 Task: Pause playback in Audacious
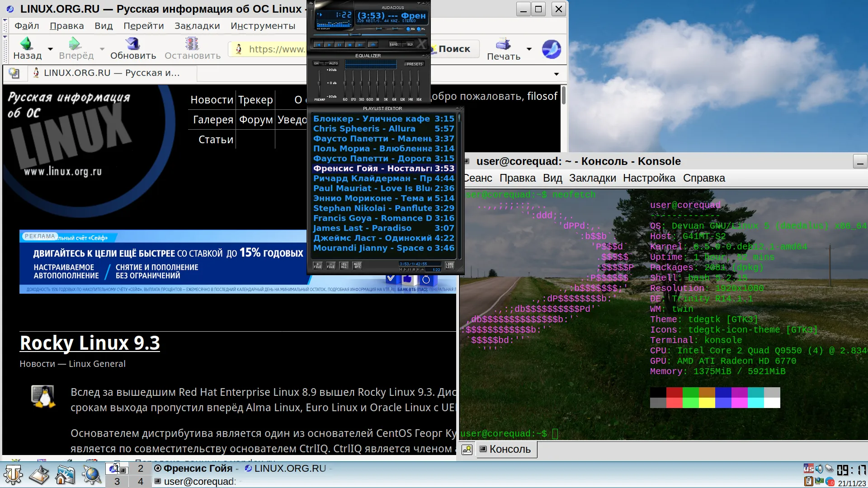(x=340, y=45)
